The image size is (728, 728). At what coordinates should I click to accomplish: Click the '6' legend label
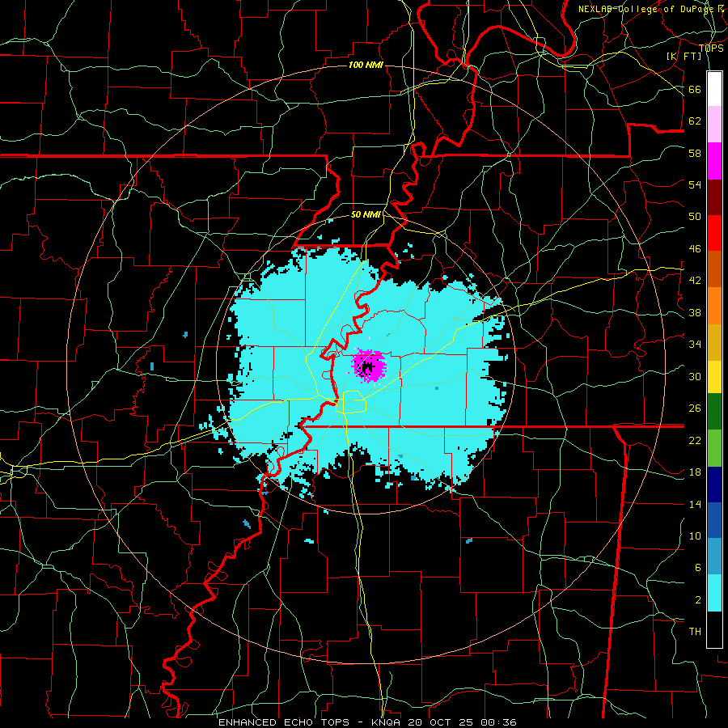click(x=698, y=568)
